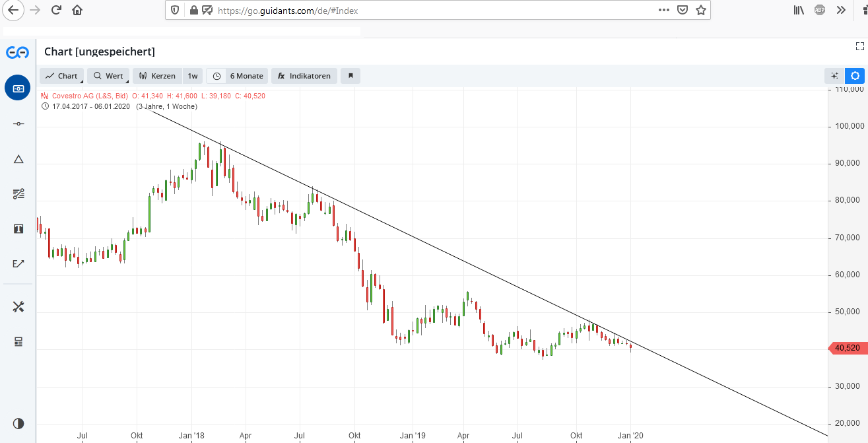This screenshot has height=443, width=868.
Task: Select the text annotation tool
Action: [x=18, y=228]
